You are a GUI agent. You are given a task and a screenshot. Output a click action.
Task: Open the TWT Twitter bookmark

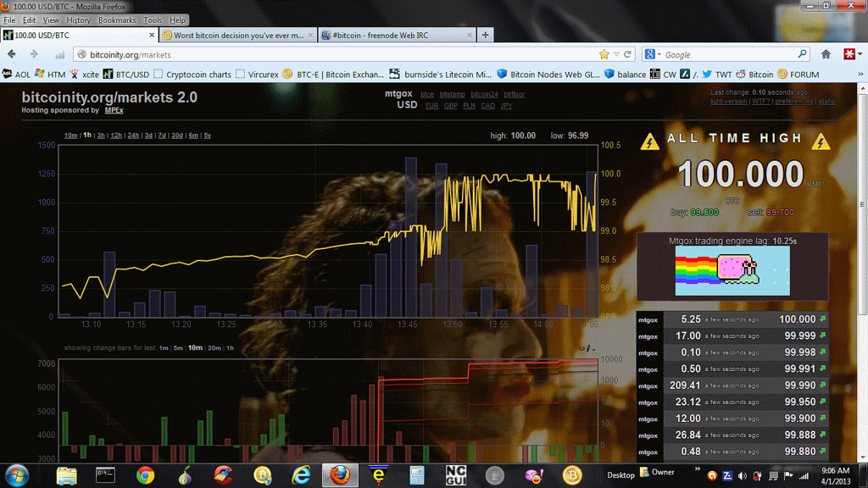[717, 75]
